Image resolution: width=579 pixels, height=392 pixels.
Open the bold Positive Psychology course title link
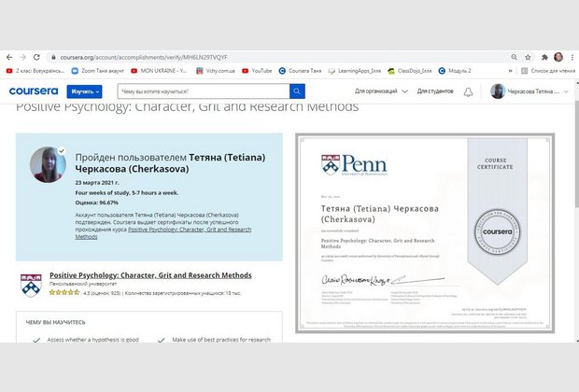point(150,275)
